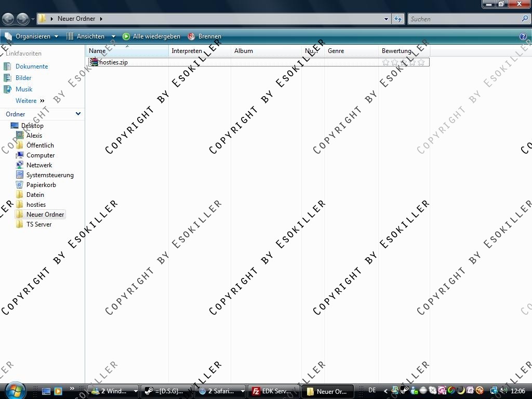Sort by the Interpreten column header
The image size is (532, 399).
click(200, 50)
